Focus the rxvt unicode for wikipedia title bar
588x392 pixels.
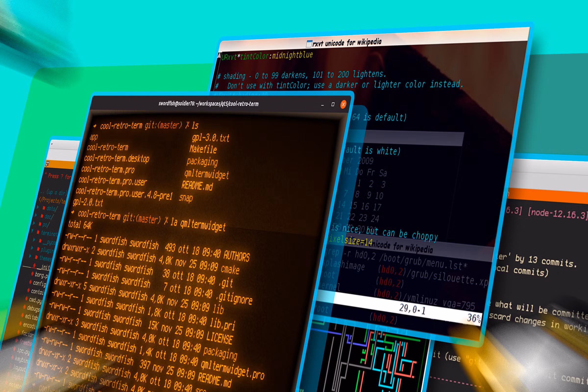347,42
